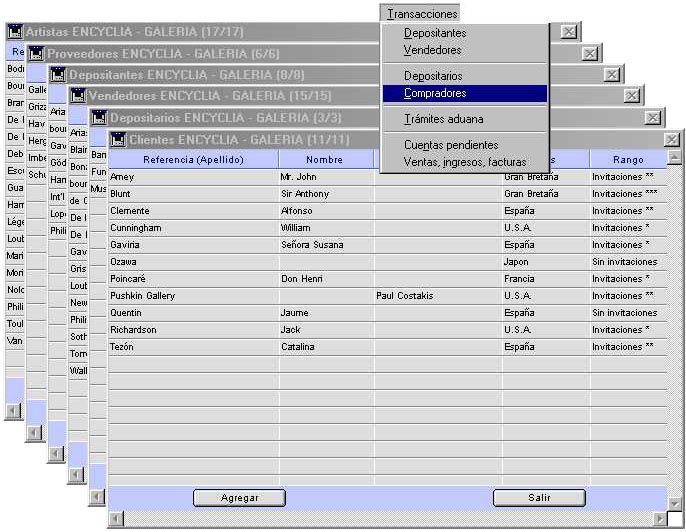Image resolution: width=686 pixels, height=532 pixels.
Task: Click the Alfonso name cell
Action: 326,211
